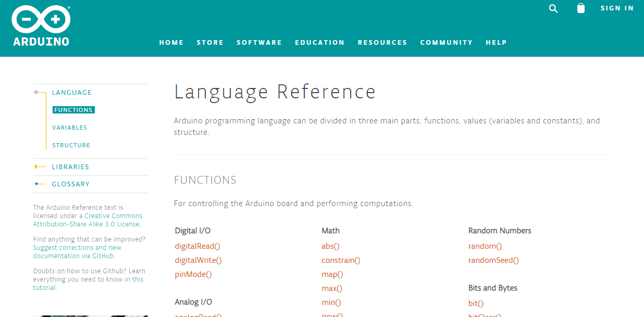Select Functions in the sidebar
644x317 pixels.
(73, 110)
